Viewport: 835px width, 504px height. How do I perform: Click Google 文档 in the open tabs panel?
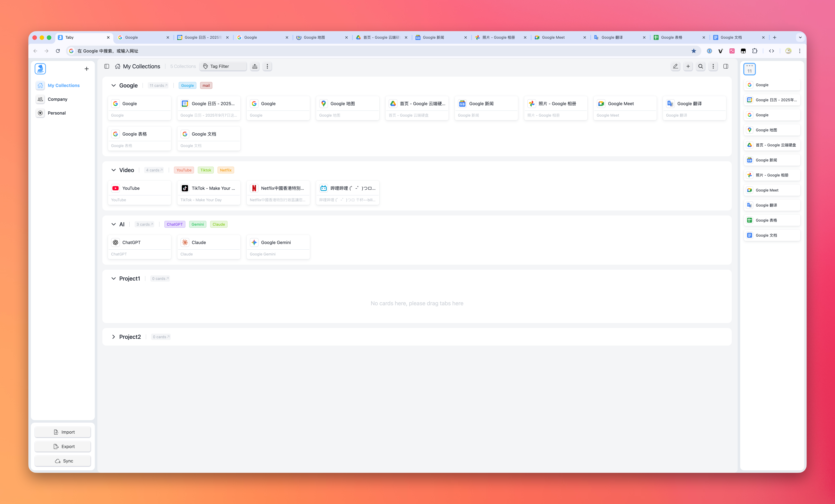pyautogui.click(x=772, y=235)
